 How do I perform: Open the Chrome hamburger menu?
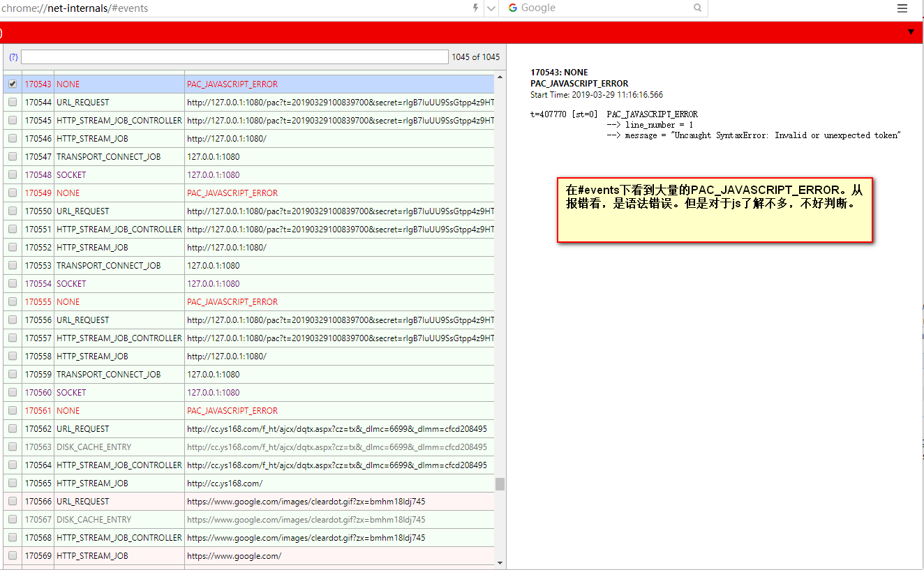[902, 8]
